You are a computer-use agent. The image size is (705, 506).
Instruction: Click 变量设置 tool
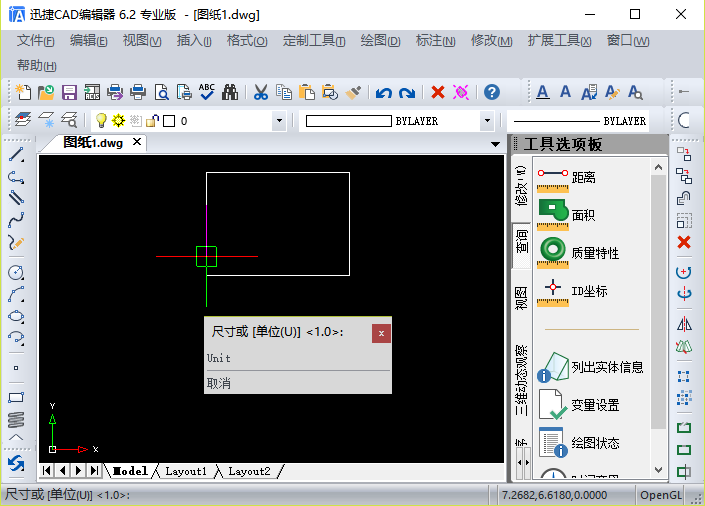[x=579, y=405]
